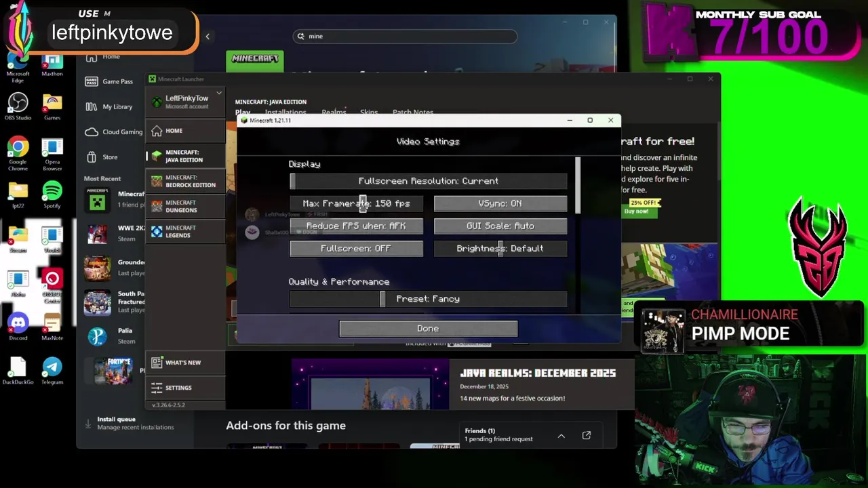Open Cloud Gaming in Xbox app
The width and height of the screenshot is (868, 488).
click(x=114, y=131)
